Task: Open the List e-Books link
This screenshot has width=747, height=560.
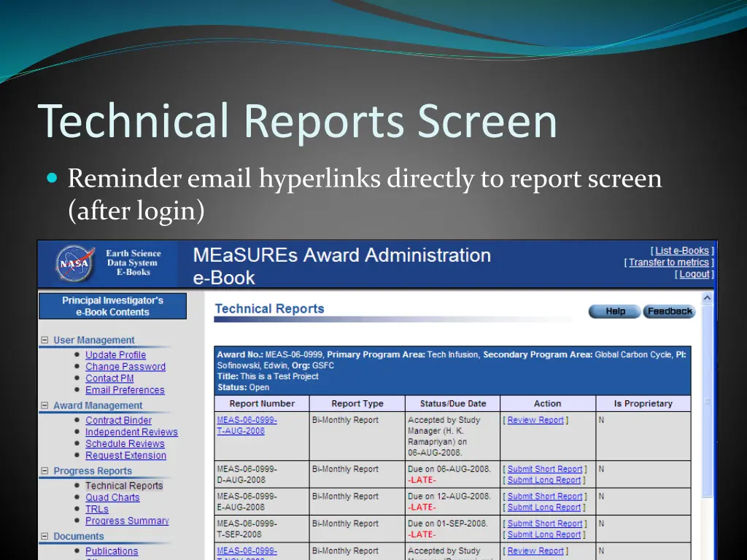Action: coord(681,251)
